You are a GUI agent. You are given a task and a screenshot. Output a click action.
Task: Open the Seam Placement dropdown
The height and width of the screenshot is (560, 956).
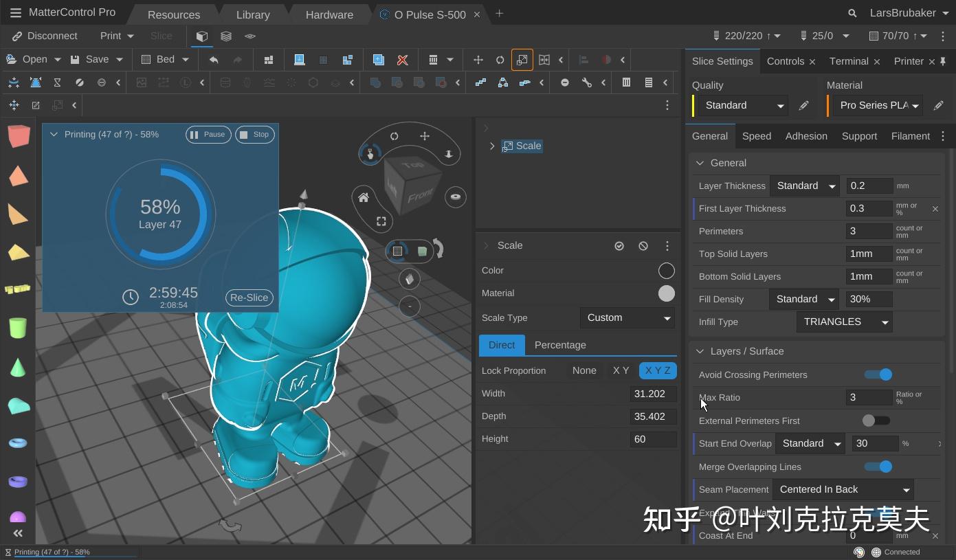click(843, 489)
